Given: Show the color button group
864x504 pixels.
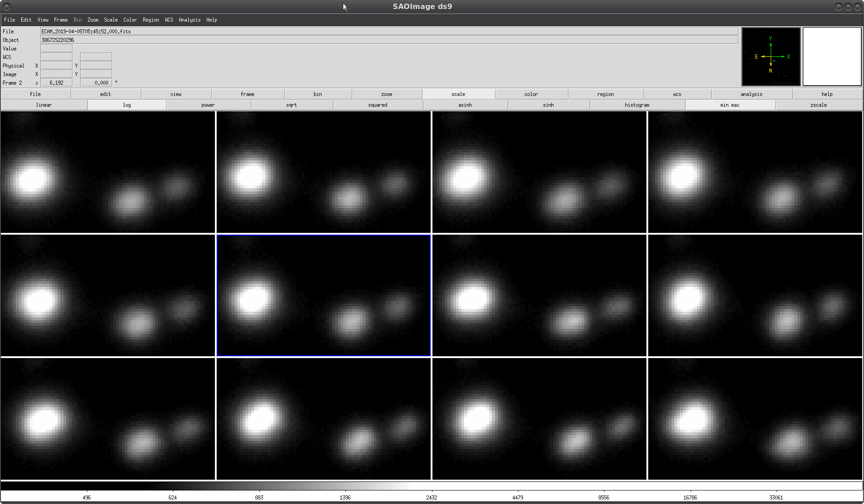Looking at the screenshot, I should coord(531,94).
